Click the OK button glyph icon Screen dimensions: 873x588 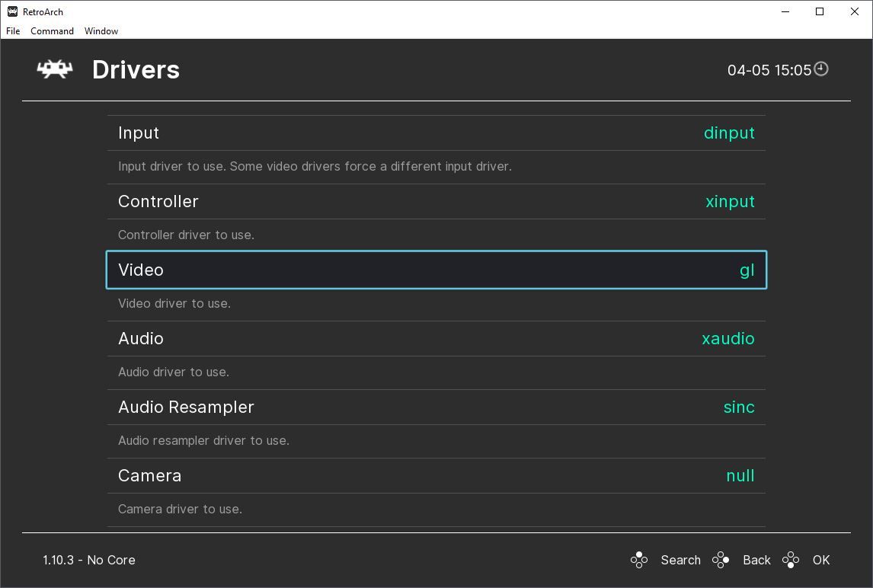click(x=791, y=561)
